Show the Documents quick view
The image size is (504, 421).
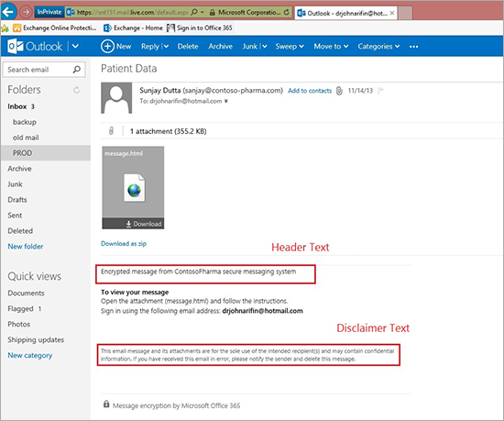pyautogui.click(x=26, y=293)
